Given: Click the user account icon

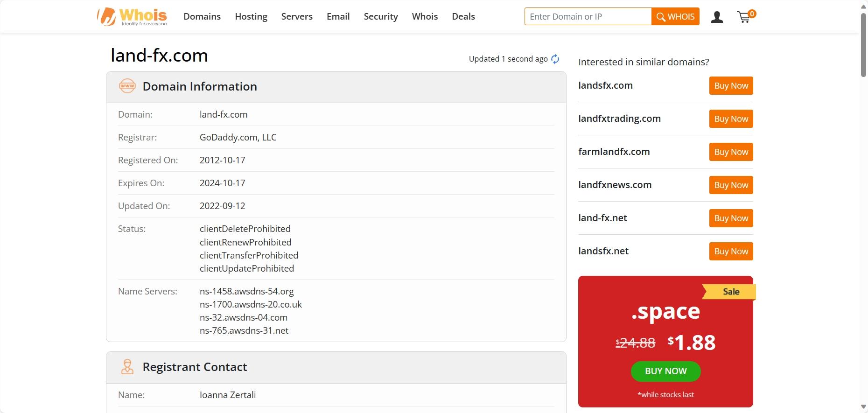Looking at the screenshot, I should (x=717, y=17).
